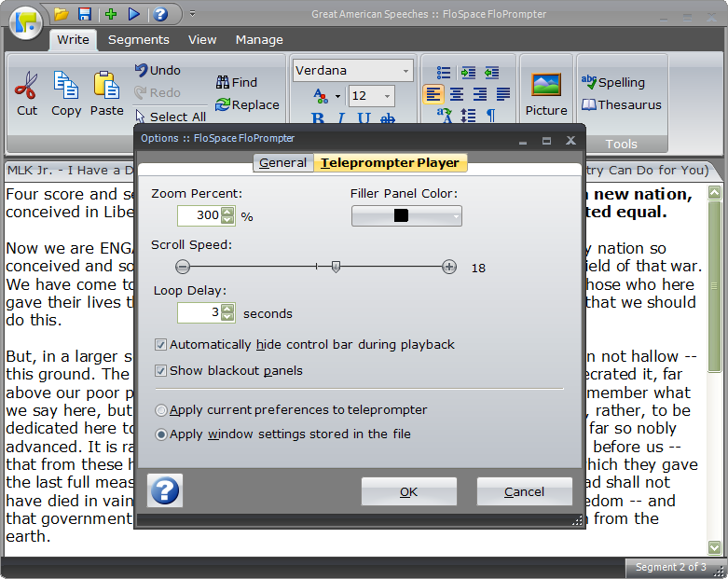Open the Thesaurus tool
This screenshot has width=728, height=579.
(621, 105)
